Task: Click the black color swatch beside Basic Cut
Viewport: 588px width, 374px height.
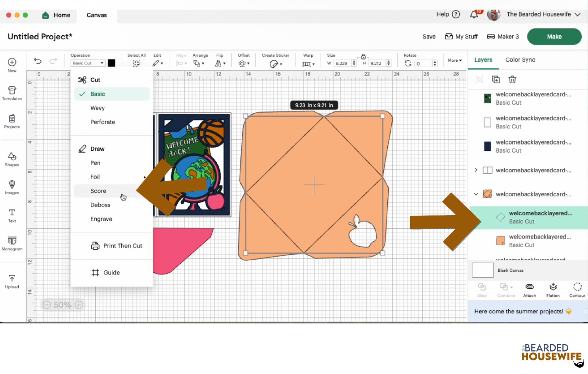Action: pos(111,63)
